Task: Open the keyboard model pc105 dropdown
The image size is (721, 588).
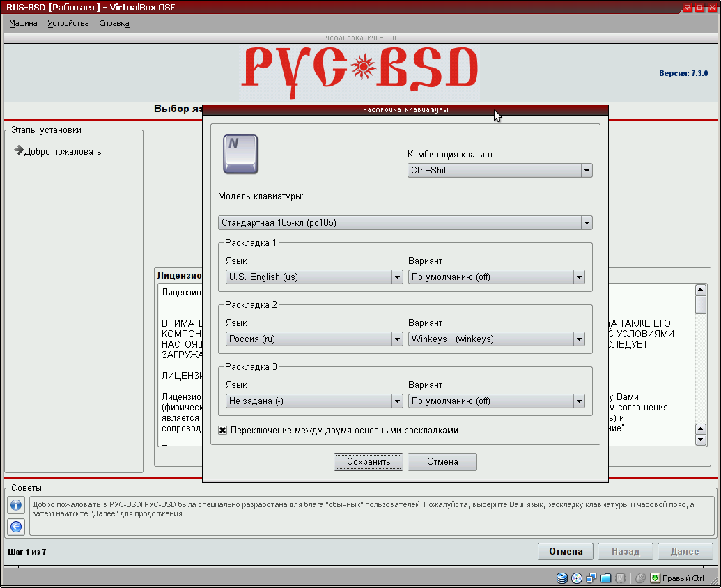Action: coord(405,222)
